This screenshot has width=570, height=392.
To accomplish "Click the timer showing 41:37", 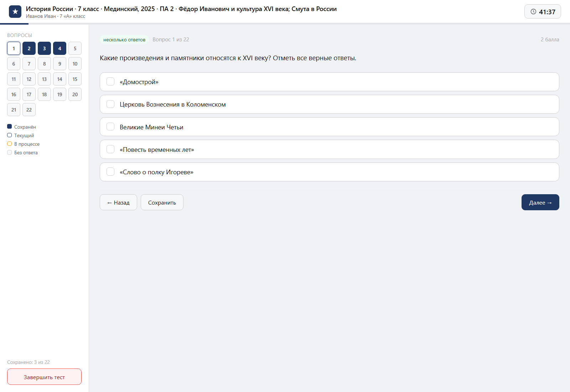I will (543, 11).
